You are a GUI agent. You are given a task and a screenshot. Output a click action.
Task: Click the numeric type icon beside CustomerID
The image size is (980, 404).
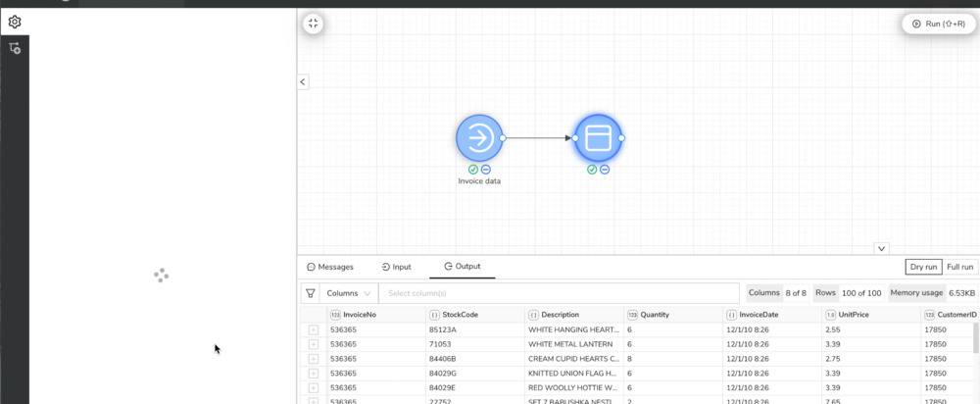pos(929,315)
